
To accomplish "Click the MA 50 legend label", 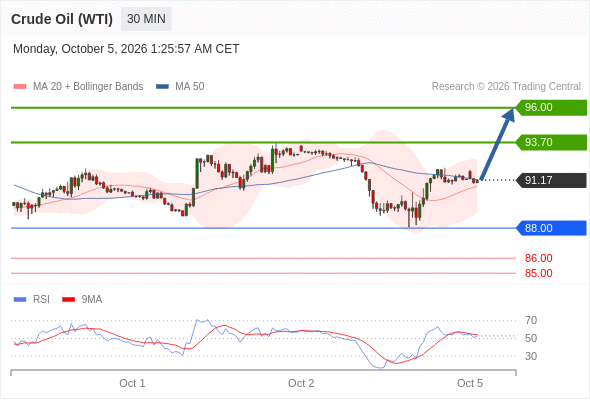I will [x=190, y=87].
